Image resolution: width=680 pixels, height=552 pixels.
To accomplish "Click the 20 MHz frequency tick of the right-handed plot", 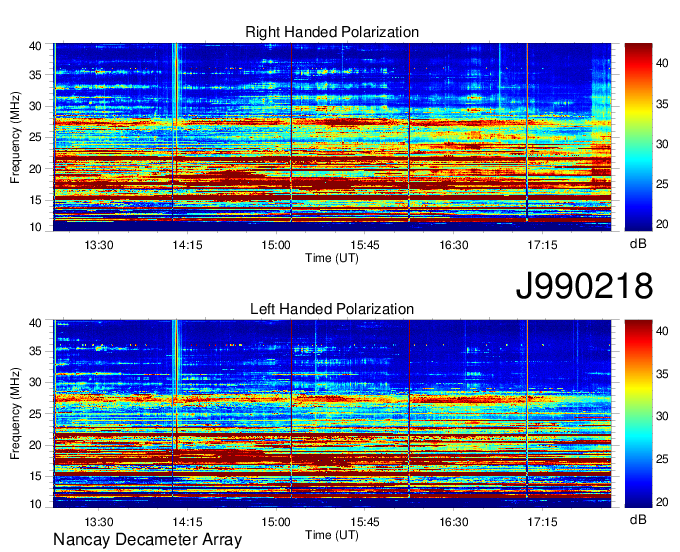I will click(36, 169).
